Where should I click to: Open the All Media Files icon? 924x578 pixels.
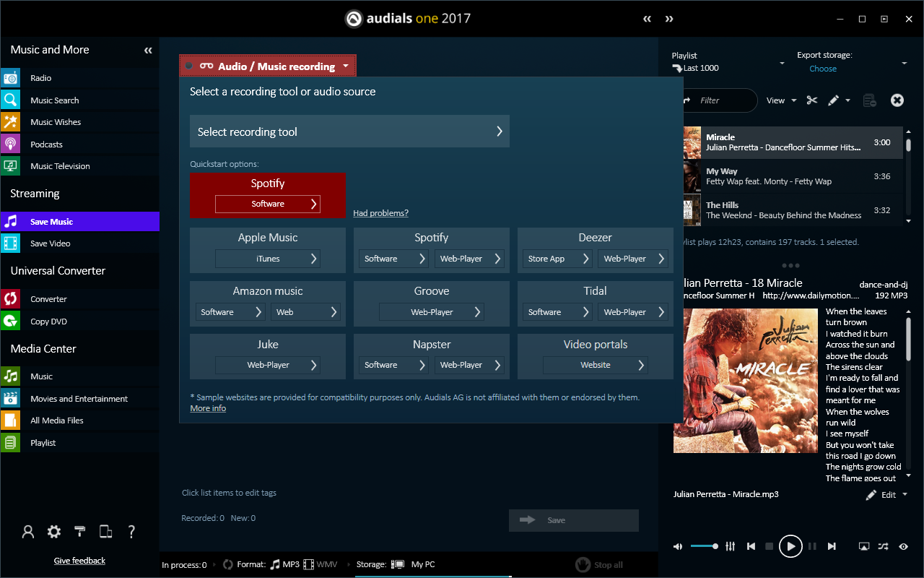pos(10,420)
